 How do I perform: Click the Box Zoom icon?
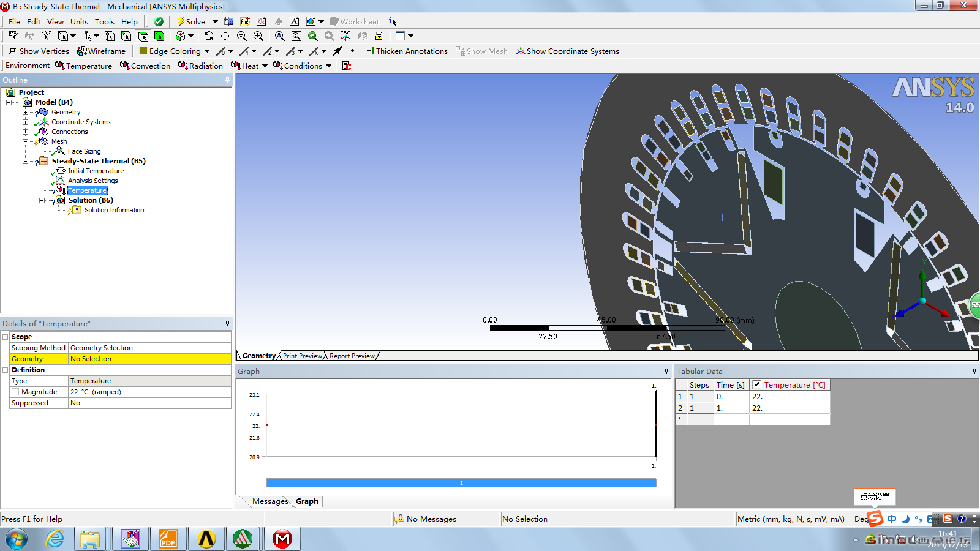258,36
